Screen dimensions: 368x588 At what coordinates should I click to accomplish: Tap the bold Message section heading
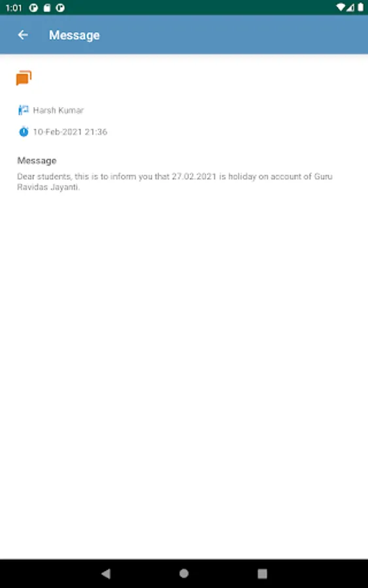tap(37, 161)
